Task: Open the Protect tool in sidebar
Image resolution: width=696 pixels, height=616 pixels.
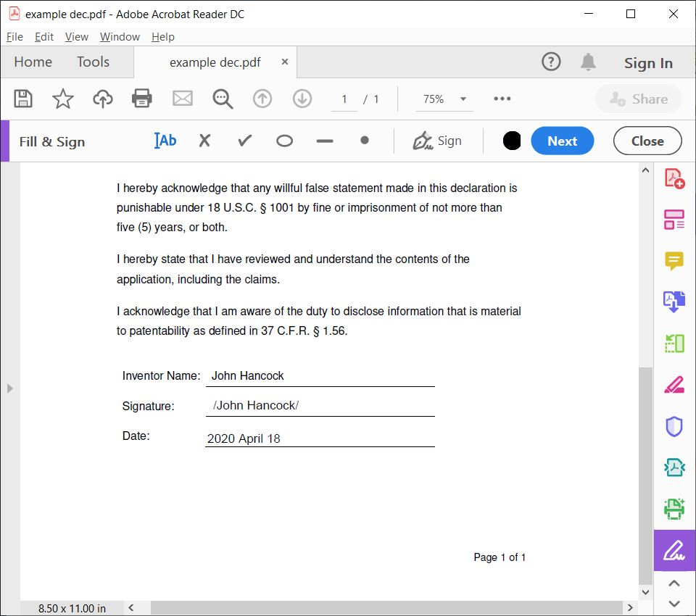Action: click(x=674, y=426)
